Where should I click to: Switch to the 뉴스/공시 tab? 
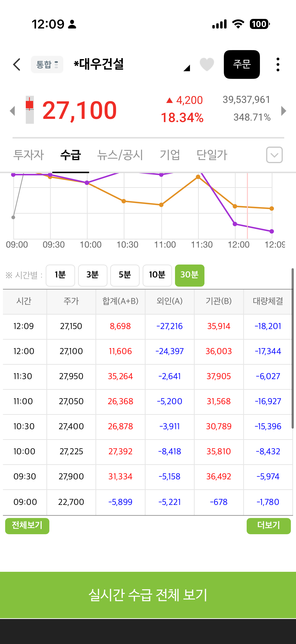click(x=120, y=155)
